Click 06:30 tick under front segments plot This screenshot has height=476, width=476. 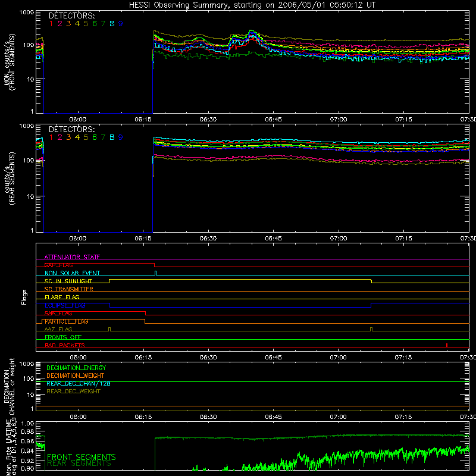point(208,120)
